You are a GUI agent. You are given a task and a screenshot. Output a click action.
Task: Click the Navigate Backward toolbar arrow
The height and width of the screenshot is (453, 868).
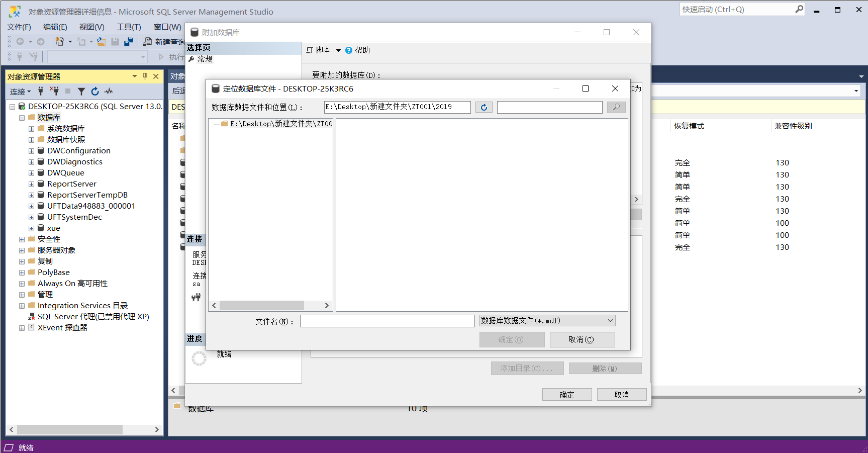tap(20, 42)
